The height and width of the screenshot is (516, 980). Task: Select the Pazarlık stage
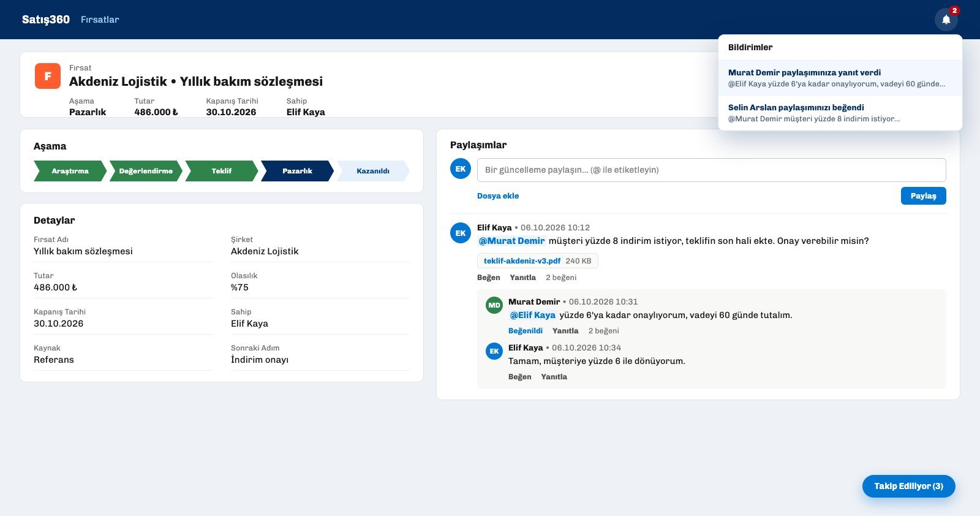298,171
